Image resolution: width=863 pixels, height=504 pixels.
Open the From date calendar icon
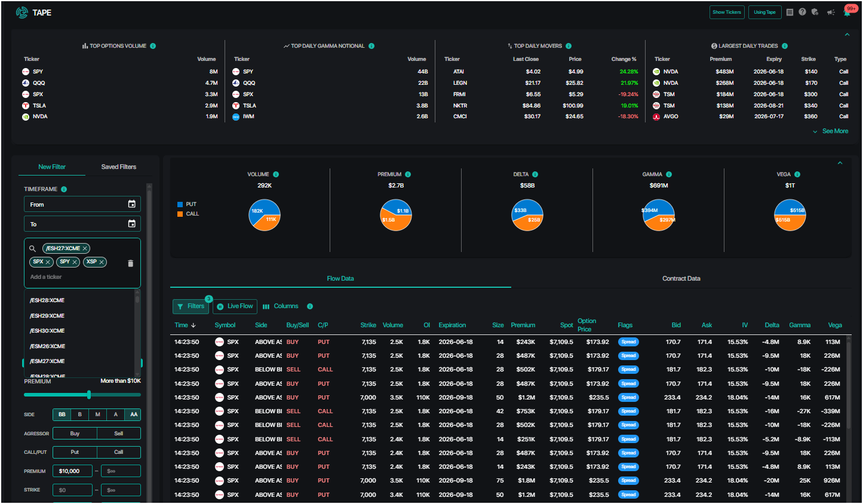(132, 204)
